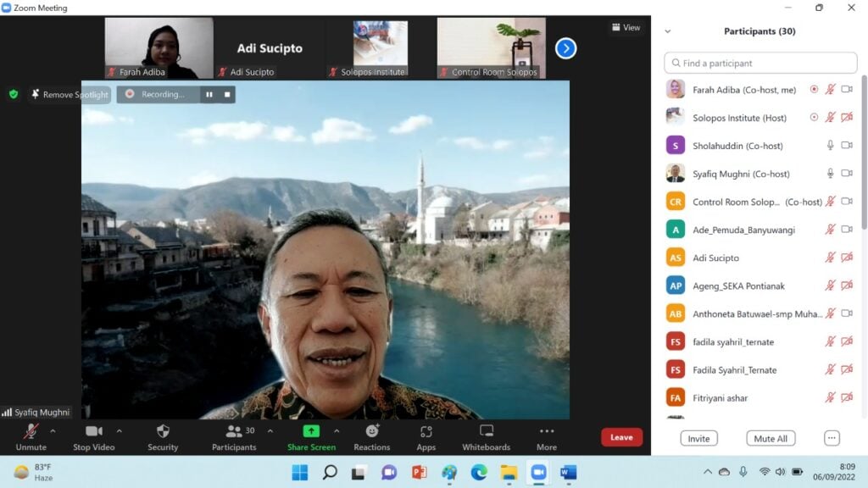
Task: Open the Reactions smiley menu
Action: click(372, 437)
